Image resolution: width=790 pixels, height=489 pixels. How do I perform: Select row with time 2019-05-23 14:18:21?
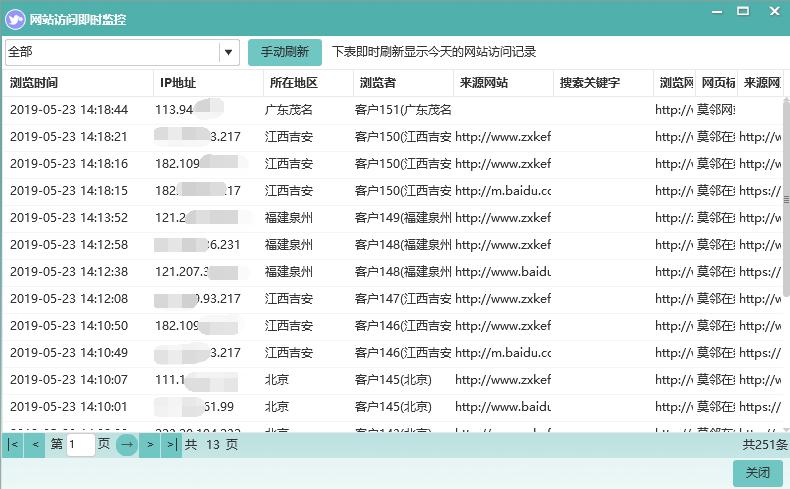tap(393, 137)
